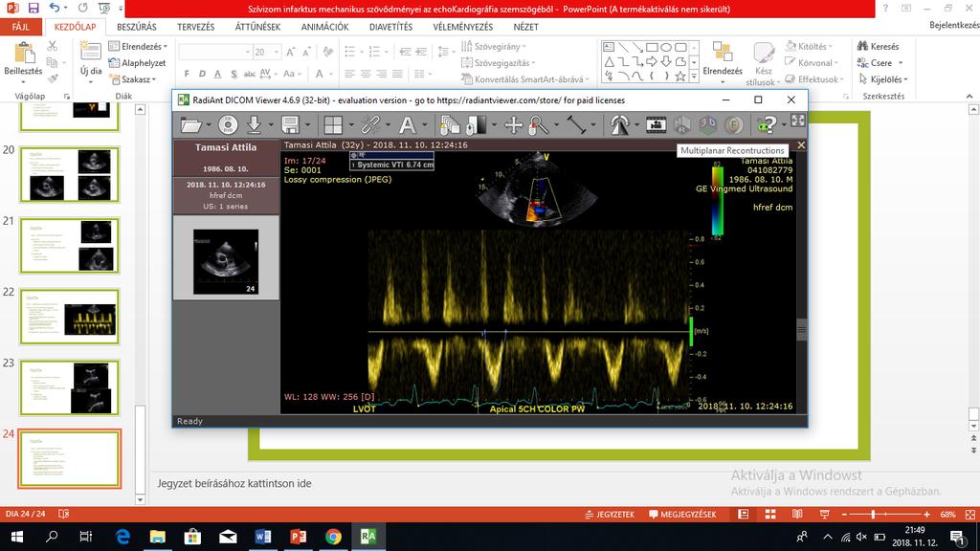Click the open CD/DVD icon in RadiAnt
Screen dimensions: 980x551
pos(228,125)
